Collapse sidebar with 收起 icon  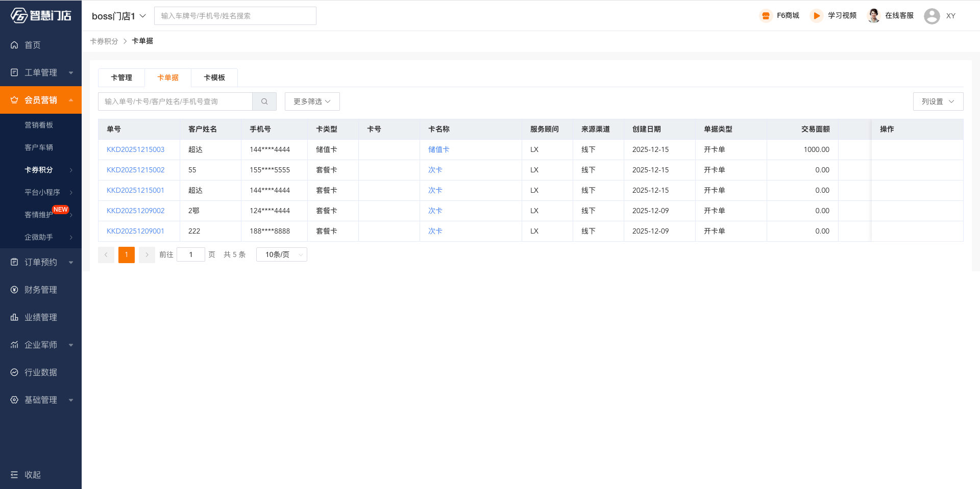tap(14, 475)
